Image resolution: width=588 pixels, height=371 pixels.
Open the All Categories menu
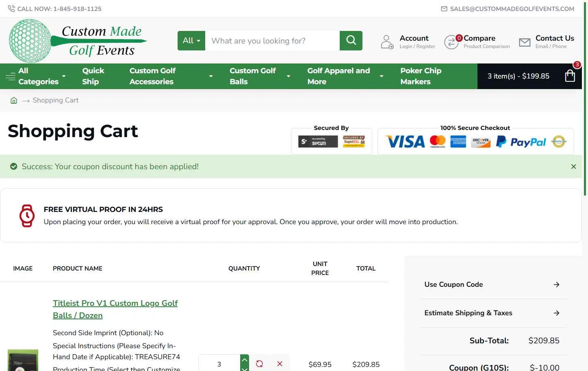tap(38, 76)
